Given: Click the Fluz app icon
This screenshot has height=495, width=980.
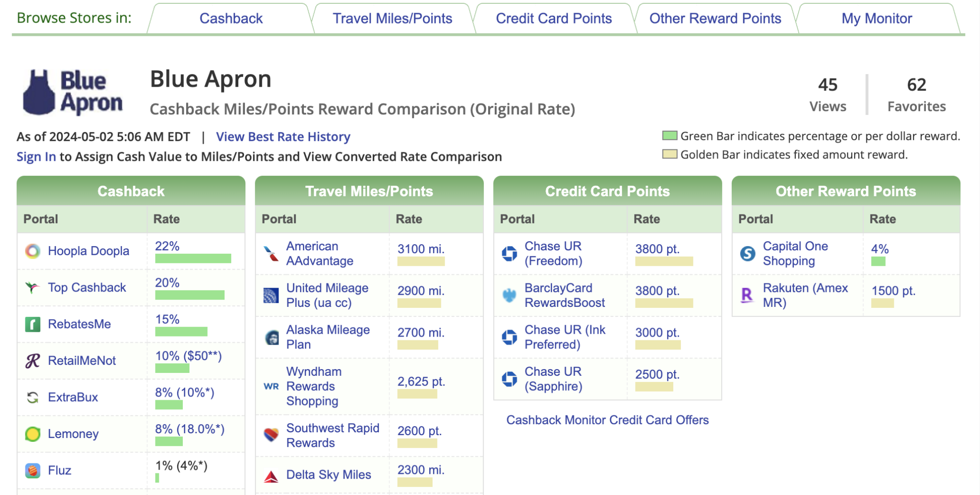Looking at the screenshot, I should tap(33, 470).
